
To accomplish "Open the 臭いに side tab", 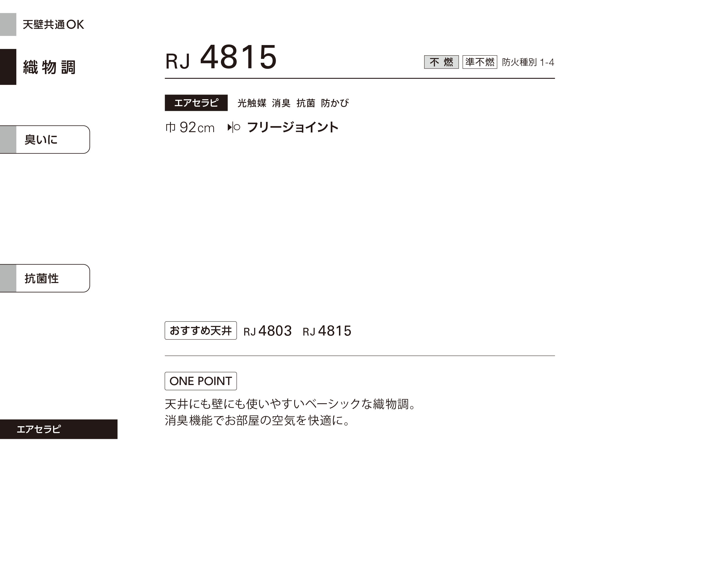I will coord(45,139).
